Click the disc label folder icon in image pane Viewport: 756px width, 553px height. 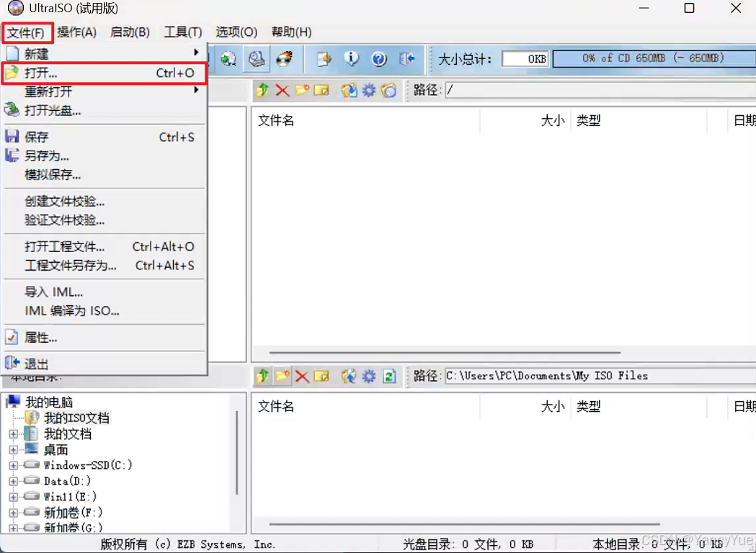click(388, 90)
